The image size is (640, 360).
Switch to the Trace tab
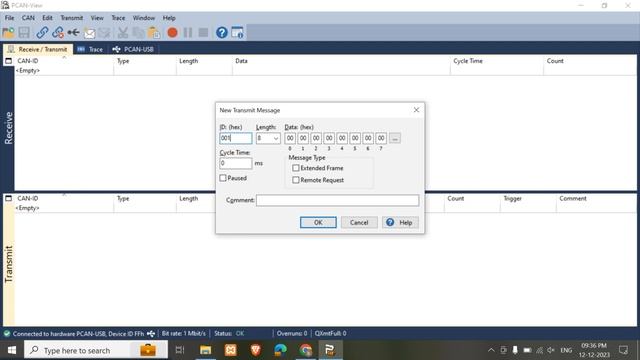click(90, 49)
